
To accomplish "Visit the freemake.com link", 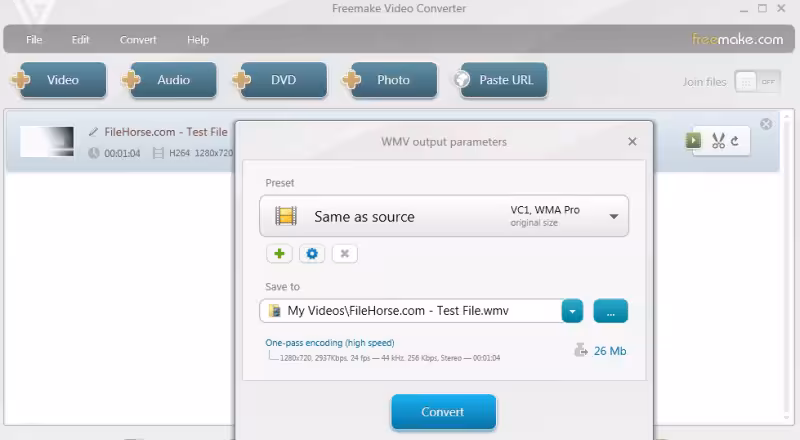I will pos(737,39).
